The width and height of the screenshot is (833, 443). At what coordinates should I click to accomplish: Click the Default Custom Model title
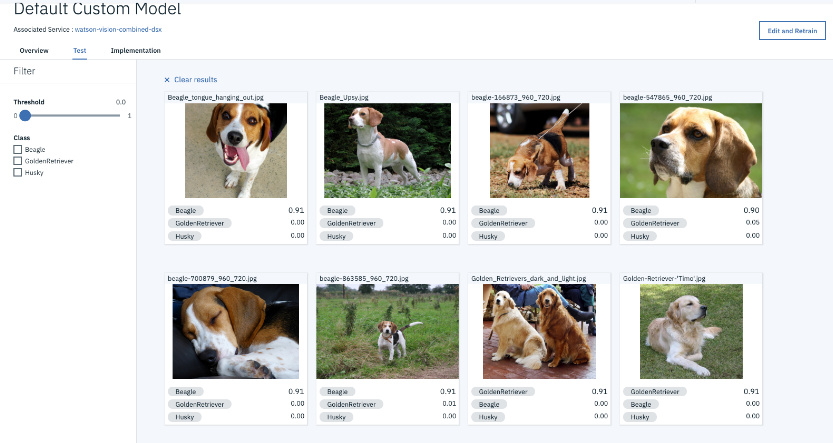point(97,9)
